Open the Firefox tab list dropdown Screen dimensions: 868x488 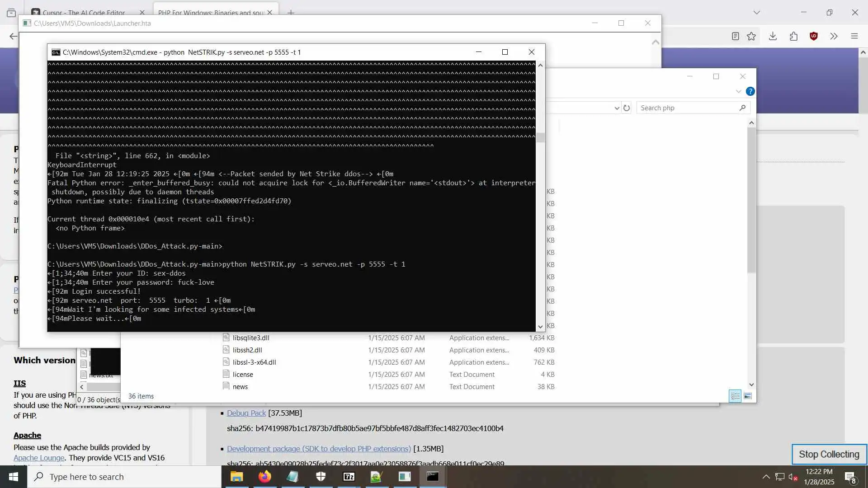tap(757, 12)
